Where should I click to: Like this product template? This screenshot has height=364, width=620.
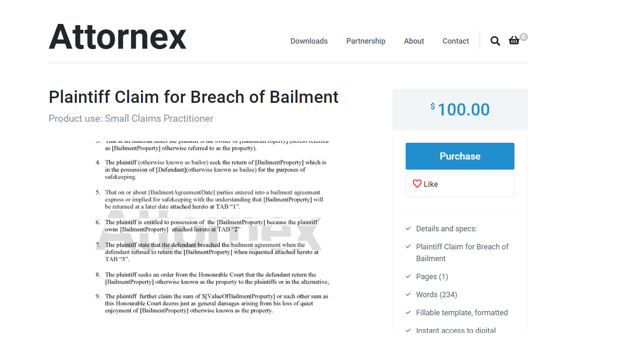click(x=459, y=184)
